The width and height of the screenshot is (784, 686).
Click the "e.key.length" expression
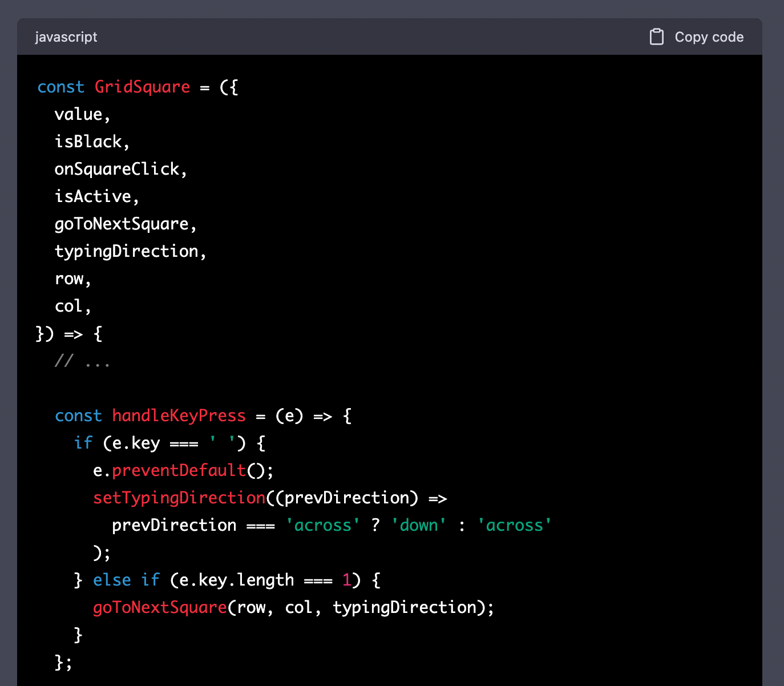[236, 580]
